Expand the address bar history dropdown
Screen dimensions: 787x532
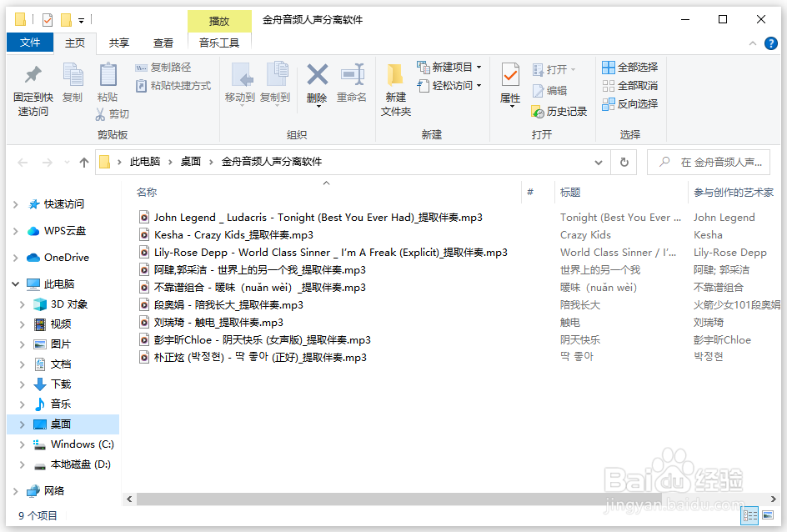click(x=599, y=162)
